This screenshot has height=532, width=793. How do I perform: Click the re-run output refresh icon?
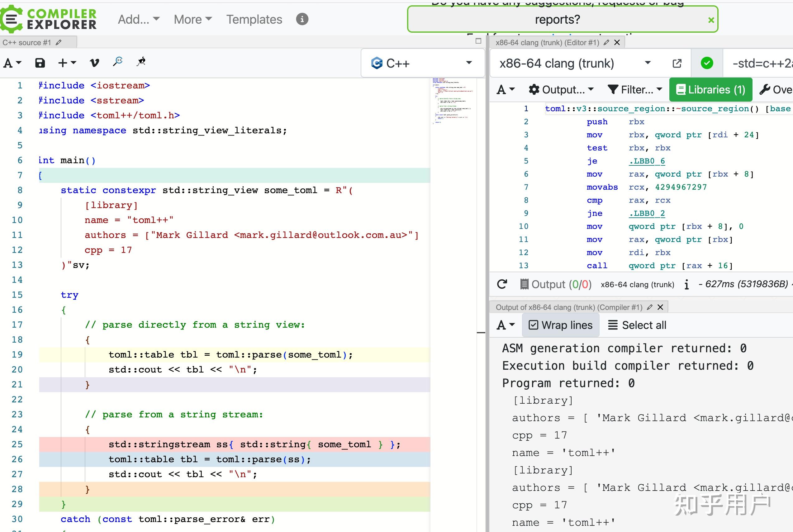(502, 284)
